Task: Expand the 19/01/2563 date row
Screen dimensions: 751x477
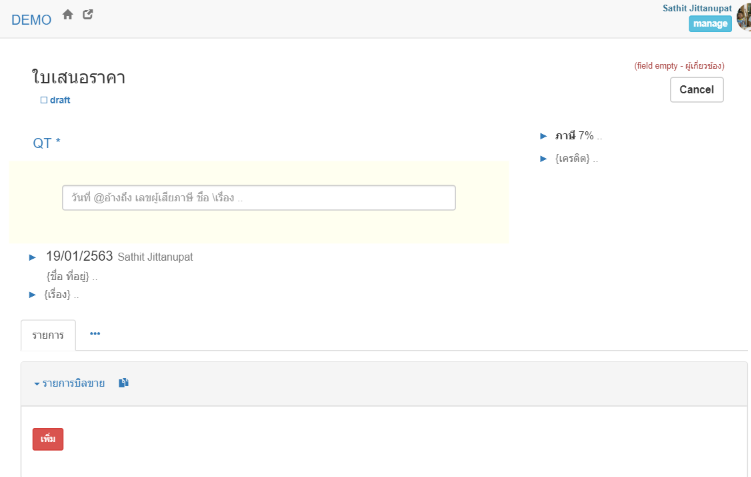Action: [x=33, y=257]
